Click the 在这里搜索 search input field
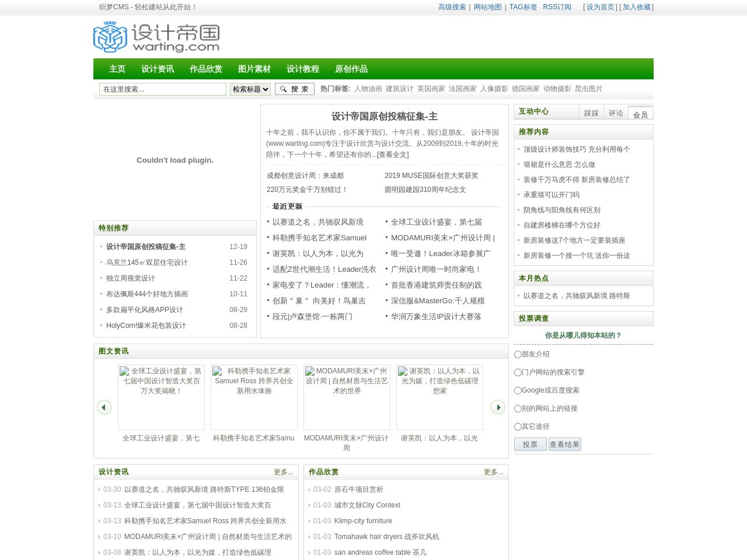The image size is (747, 560). (162, 89)
